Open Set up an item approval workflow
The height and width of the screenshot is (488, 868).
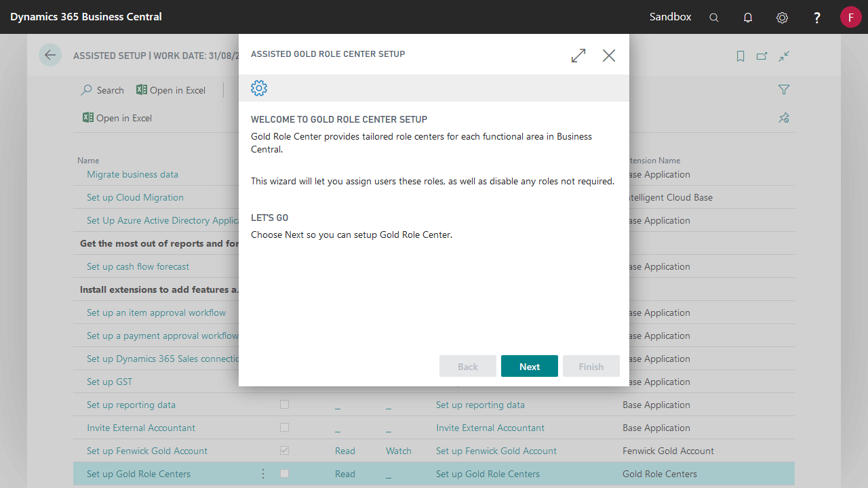click(x=156, y=312)
